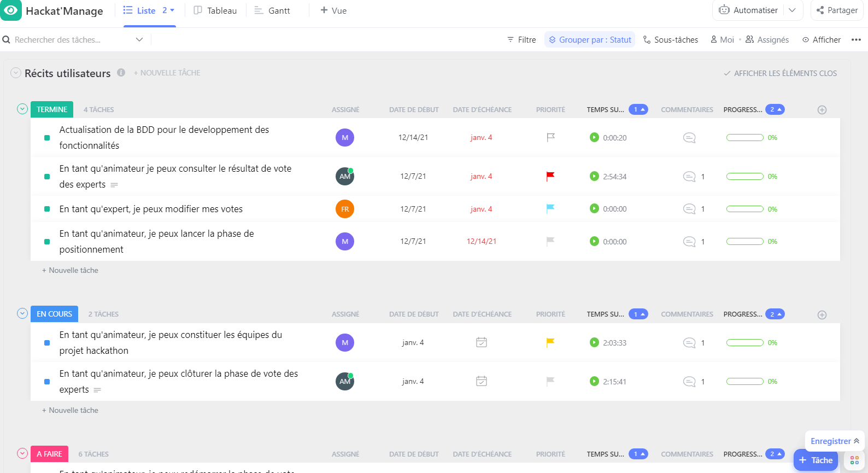Screen dimensions: 868x473
Task: Show closed items via Afficher les éléments clos
Action: click(780, 73)
